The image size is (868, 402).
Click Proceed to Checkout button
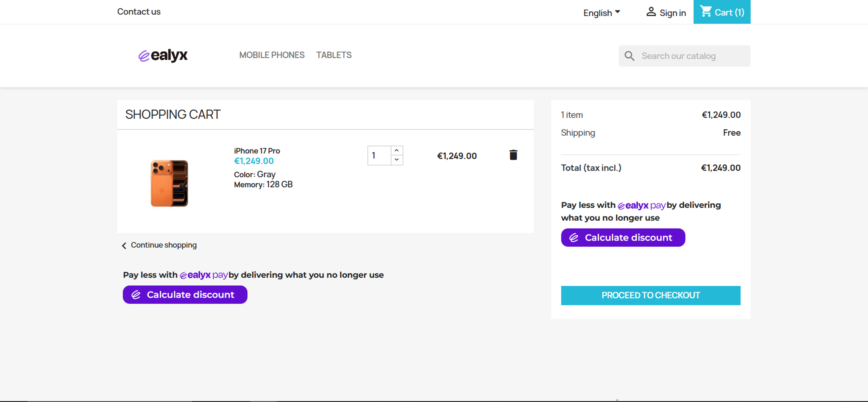(650, 295)
